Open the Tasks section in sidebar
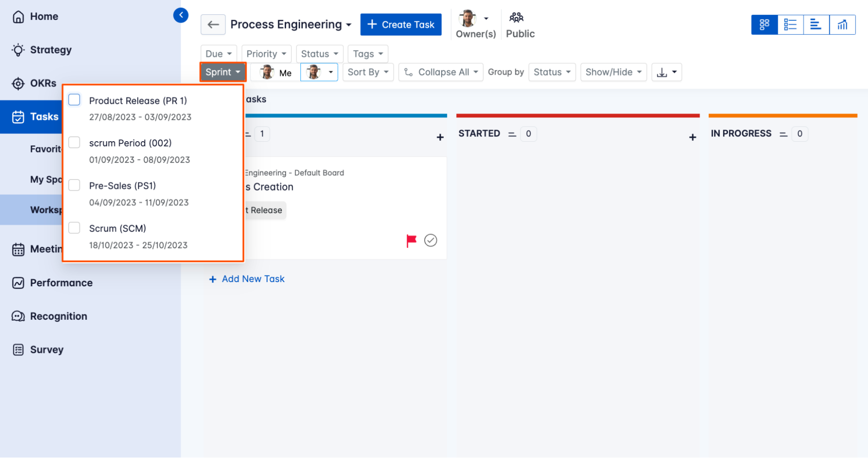The width and height of the screenshot is (868, 458). [x=44, y=116]
